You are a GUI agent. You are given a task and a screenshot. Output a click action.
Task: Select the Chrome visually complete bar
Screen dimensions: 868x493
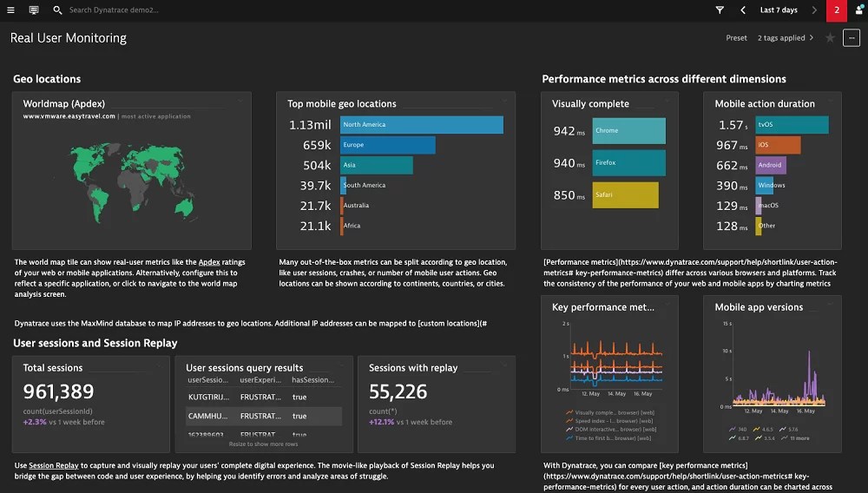628,130
